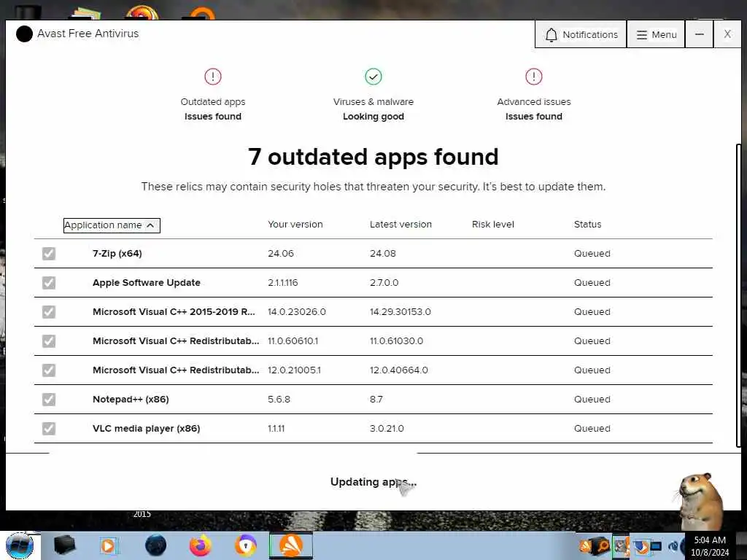Image resolution: width=747 pixels, height=560 pixels.
Task: Uncheck Microsoft Visual C++ 2015-2019 checkbox
Action: point(49,312)
